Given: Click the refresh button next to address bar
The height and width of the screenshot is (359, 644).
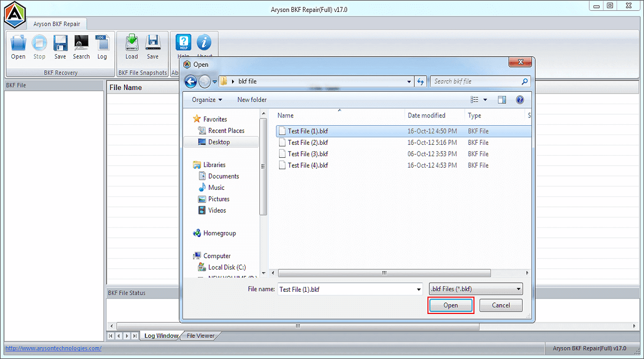Looking at the screenshot, I should coord(421,81).
